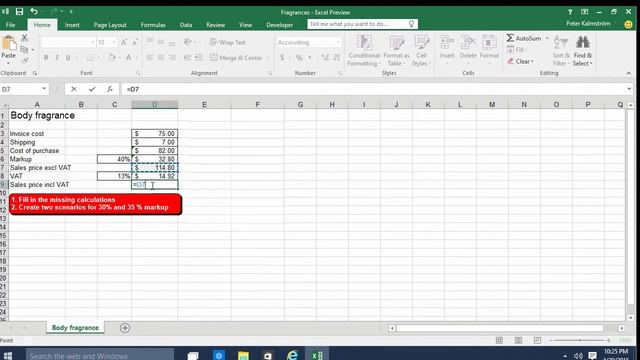
Task: Switch to Normal view icon
Action: point(499,340)
